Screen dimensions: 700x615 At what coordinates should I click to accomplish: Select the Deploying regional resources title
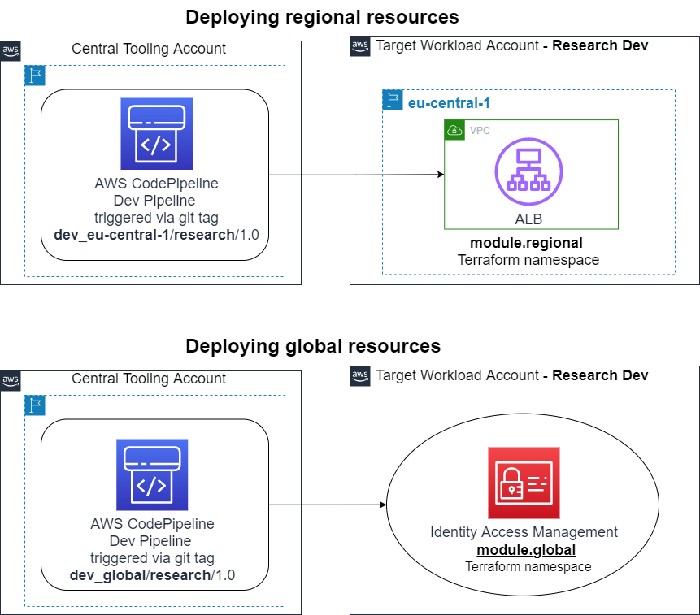tap(322, 16)
